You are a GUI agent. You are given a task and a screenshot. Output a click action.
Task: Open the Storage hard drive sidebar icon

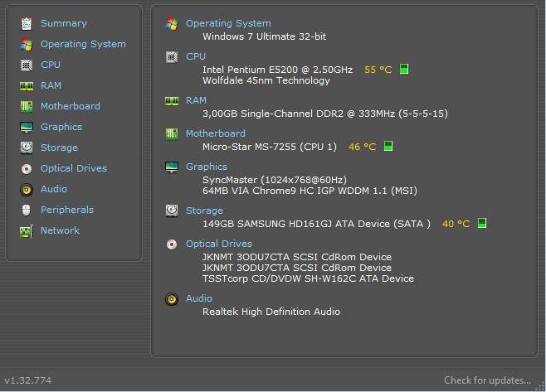click(x=27, y=148)
